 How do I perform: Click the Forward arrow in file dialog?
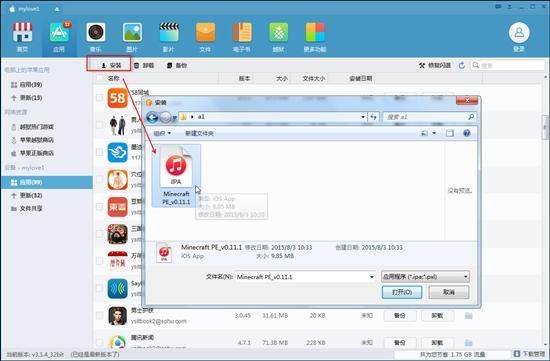pyautogui.click(x=165, y=117)
